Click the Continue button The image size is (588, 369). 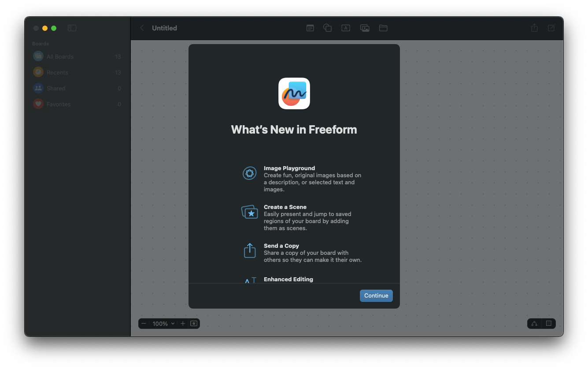point(376,295)
